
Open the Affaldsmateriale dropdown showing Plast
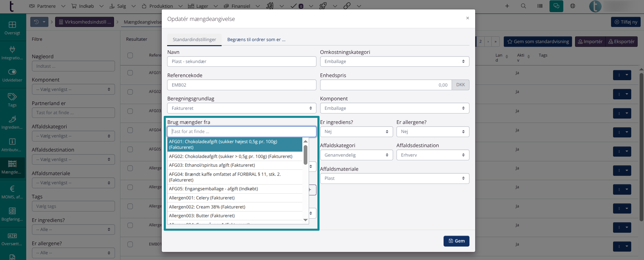[x=394, y=178]
